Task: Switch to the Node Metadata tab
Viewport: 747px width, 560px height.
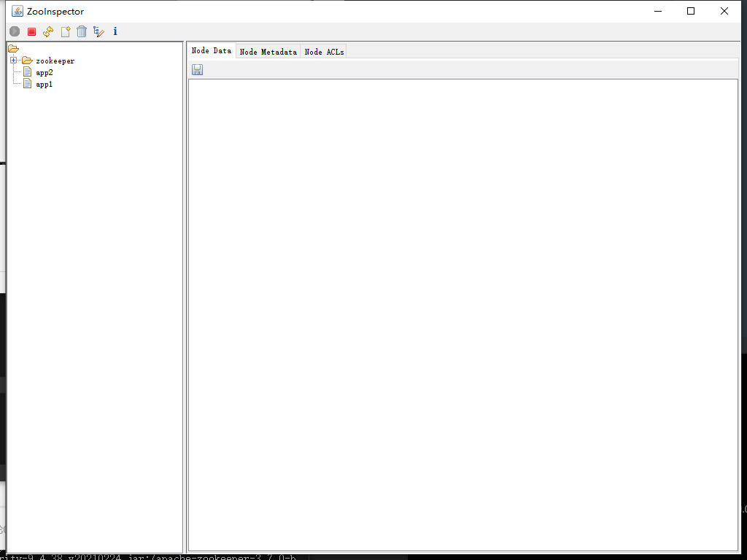Action: point(267,51)
